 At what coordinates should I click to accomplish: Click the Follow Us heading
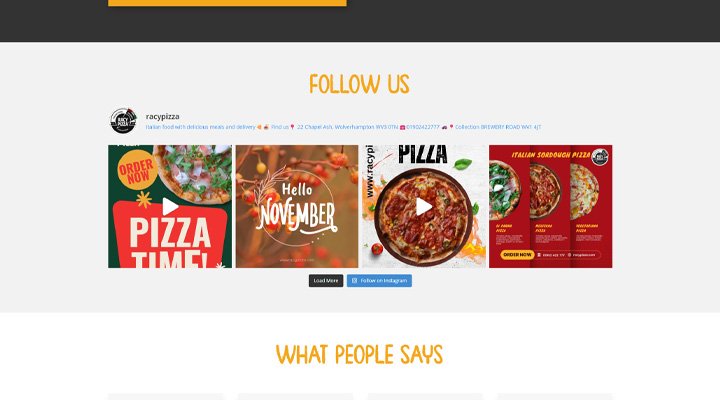359,85
